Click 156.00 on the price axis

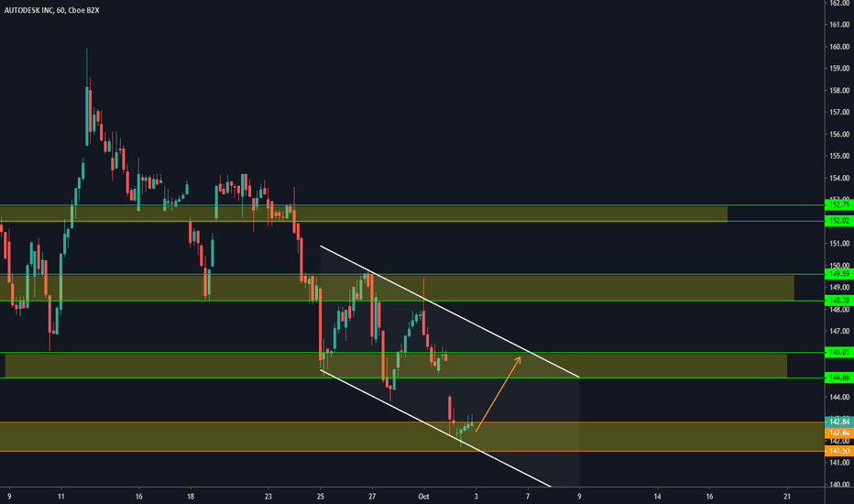(x=839, y=134)
